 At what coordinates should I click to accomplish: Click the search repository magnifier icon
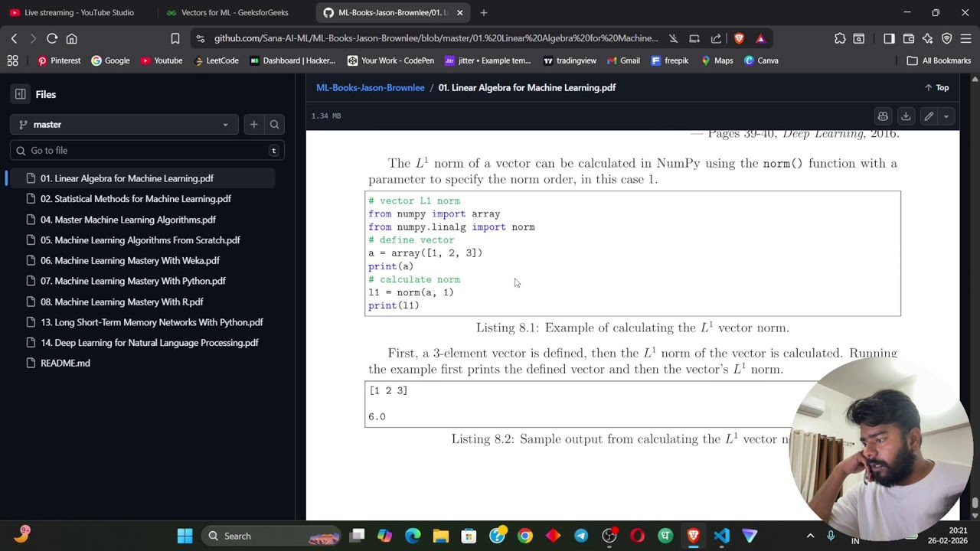274,124
